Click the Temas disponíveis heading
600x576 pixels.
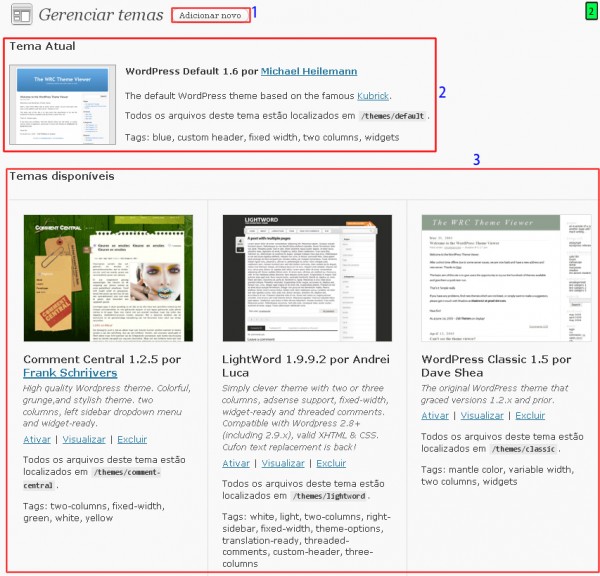coord(62,176)
